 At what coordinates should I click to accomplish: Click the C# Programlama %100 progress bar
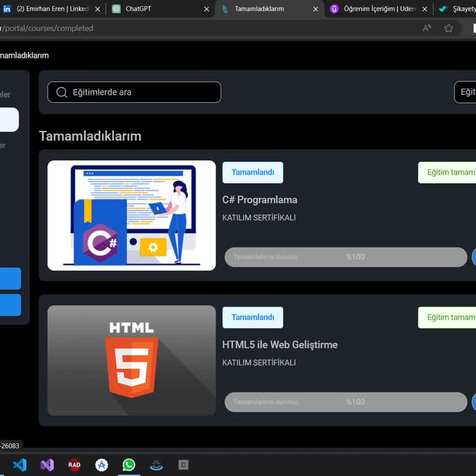point(345,257)
